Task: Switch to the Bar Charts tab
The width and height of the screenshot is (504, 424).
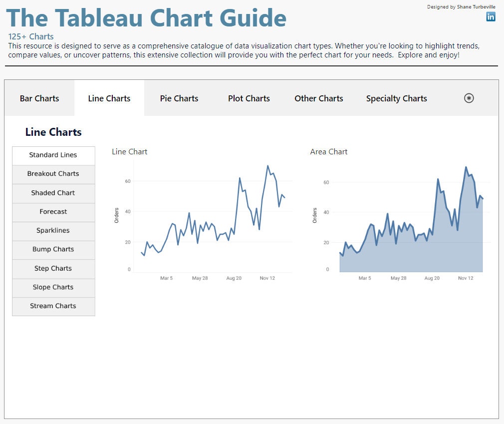Action: pos(39,98)
